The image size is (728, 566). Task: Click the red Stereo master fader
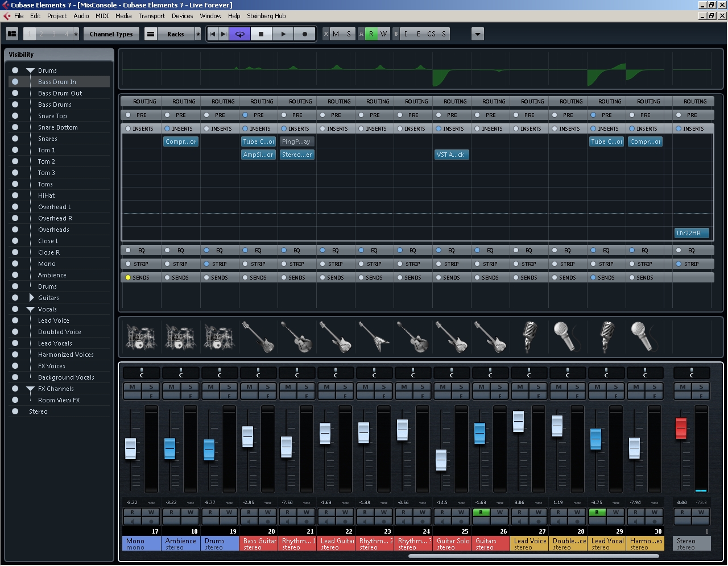coord(681,428)
